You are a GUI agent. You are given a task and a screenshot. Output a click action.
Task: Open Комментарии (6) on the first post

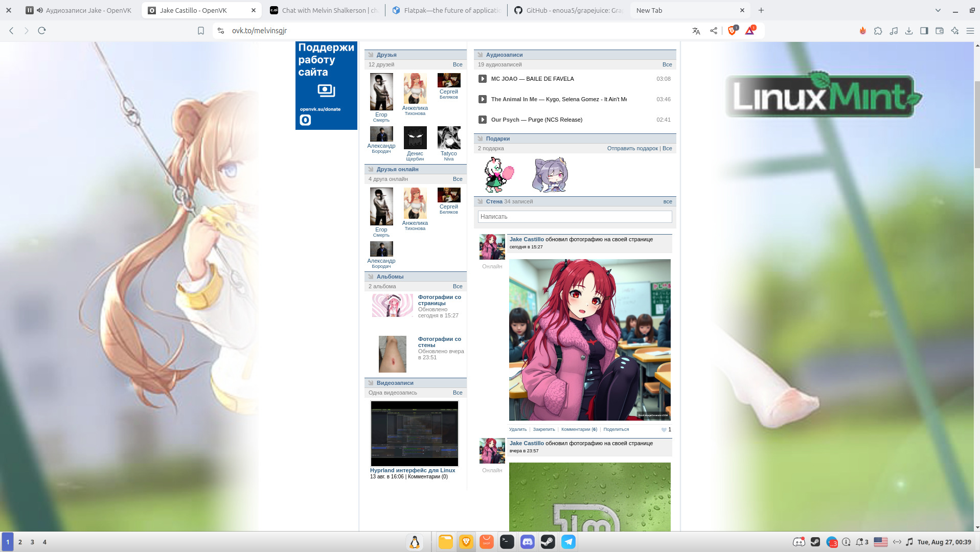579,429
